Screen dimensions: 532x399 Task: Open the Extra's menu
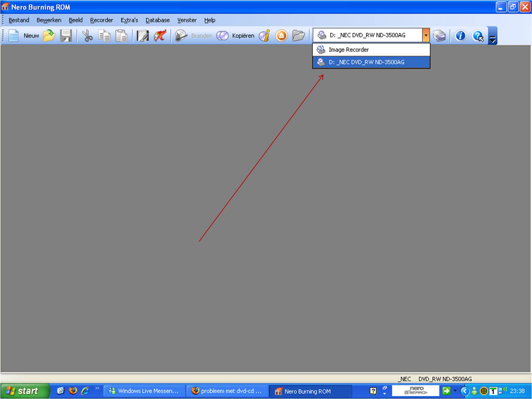pyautogui.click(x=129, y=20)
